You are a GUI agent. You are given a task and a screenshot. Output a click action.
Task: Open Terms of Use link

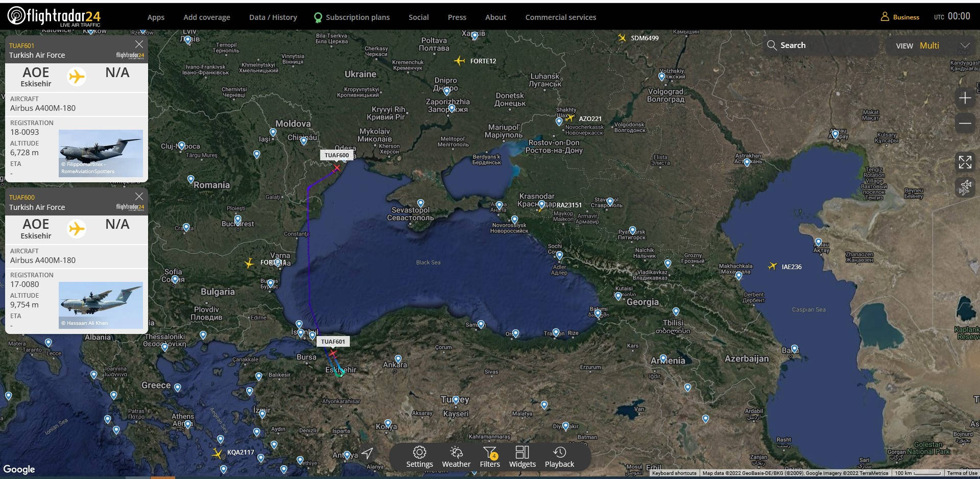coord(962,473)
